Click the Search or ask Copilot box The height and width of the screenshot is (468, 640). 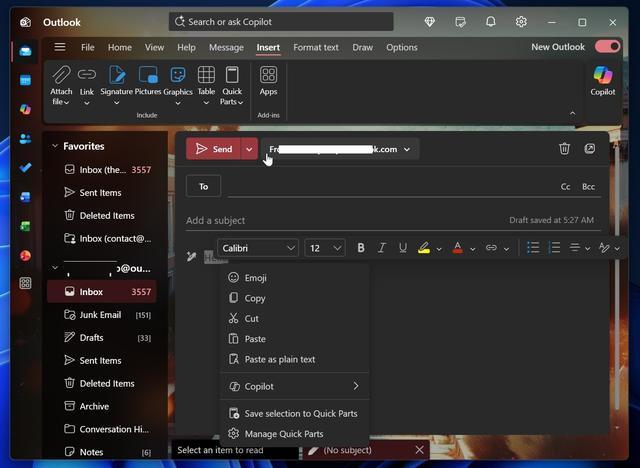click(281, 22)
